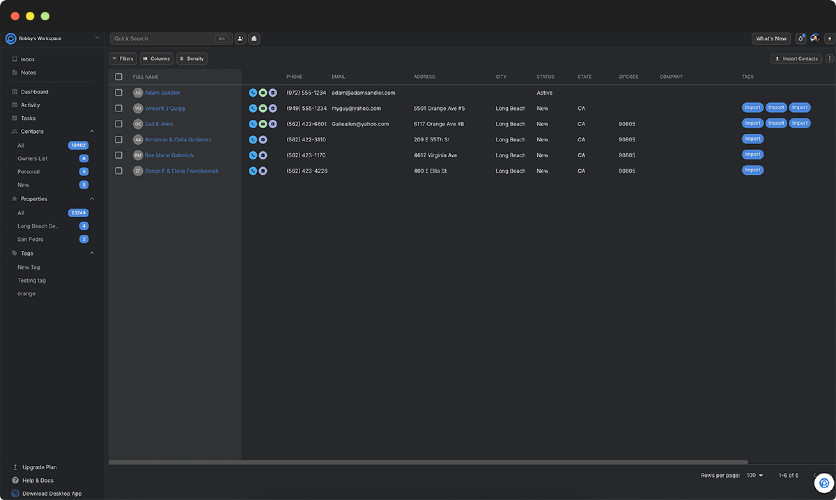Click the green email icon for Vincent J Quigg
Screen dimensions: 836x500
(262, 108)
